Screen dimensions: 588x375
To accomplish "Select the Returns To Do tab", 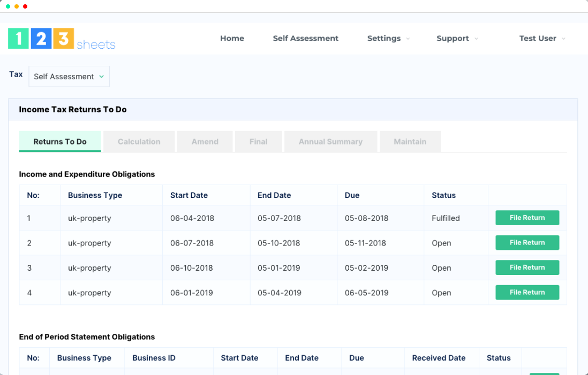I will coord(59,141).
